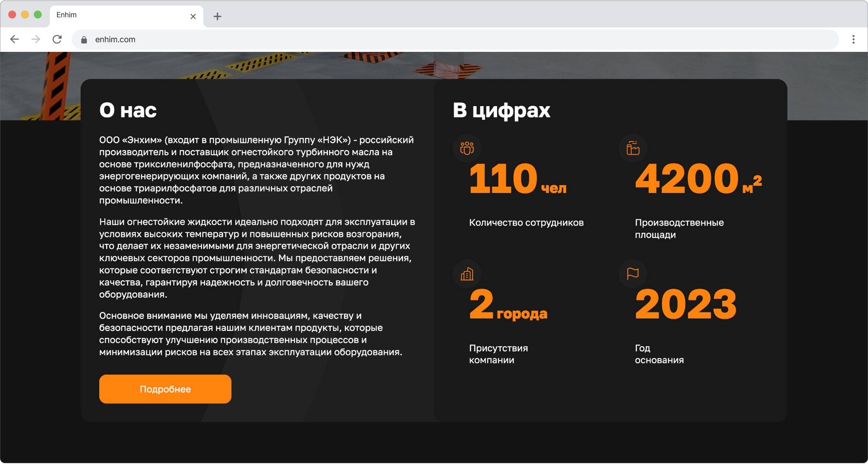The width and height of the screenshot is (868, 464).
Task: Click the flag founding year icon
Action: coord(633,274)
